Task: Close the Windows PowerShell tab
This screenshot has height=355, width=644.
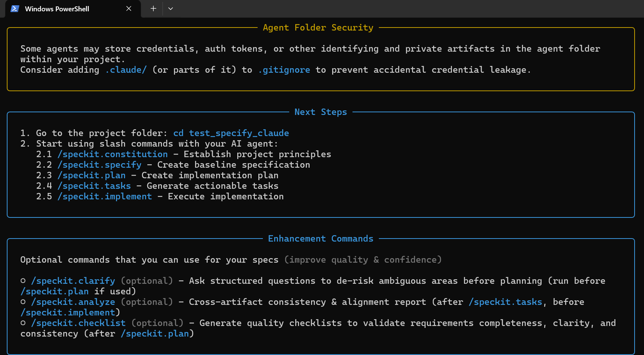Action: [129, 9]
